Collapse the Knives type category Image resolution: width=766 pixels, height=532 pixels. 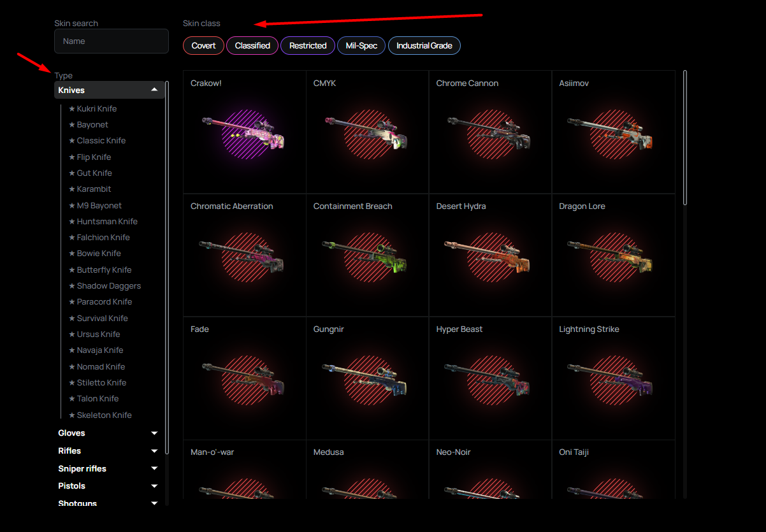tap(110, 90)
